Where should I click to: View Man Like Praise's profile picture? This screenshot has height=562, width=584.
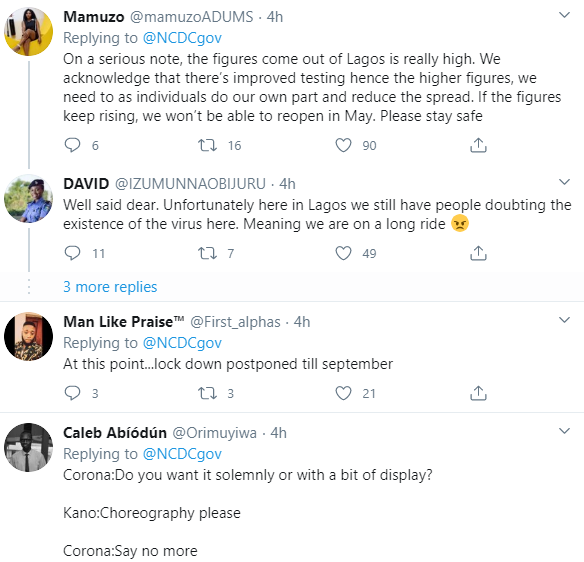(x=28, y=336)
